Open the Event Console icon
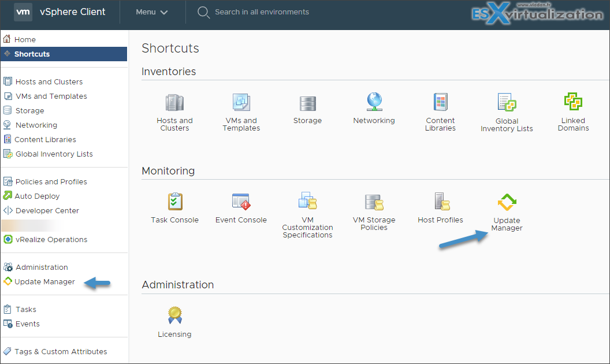The image size is (610, 364). tap(241, 202)
